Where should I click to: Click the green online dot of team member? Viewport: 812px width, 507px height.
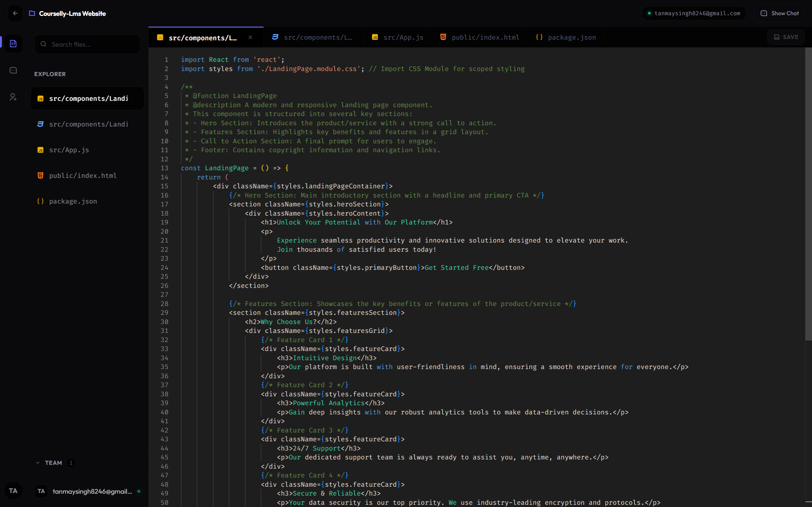(139, 491)
